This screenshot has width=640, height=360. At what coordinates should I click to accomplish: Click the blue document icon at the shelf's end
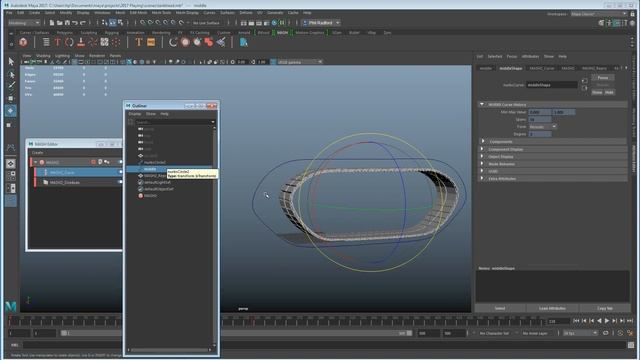point(244,42)
